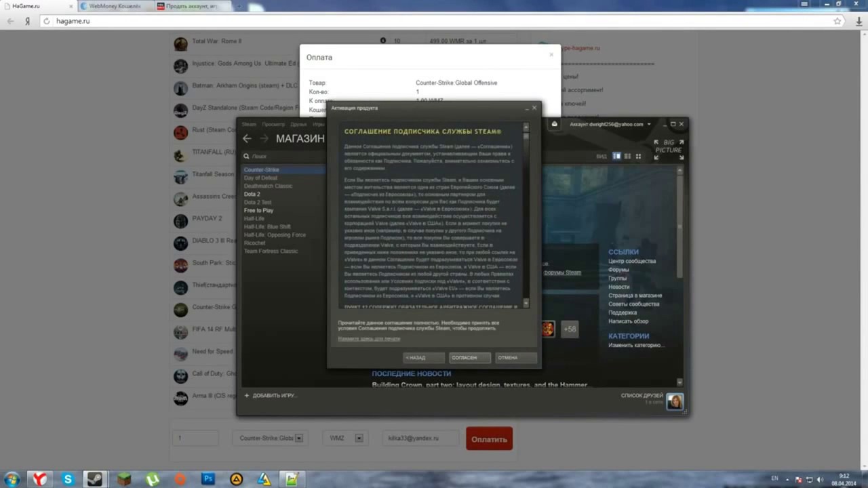Select detail view icon in Steam
Screen dimensions: 868x488
[x=616, y=156]
